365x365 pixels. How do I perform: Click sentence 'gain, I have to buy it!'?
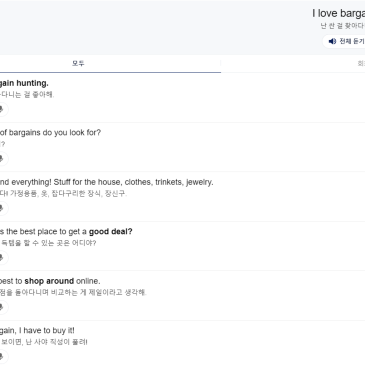[37, 331]
